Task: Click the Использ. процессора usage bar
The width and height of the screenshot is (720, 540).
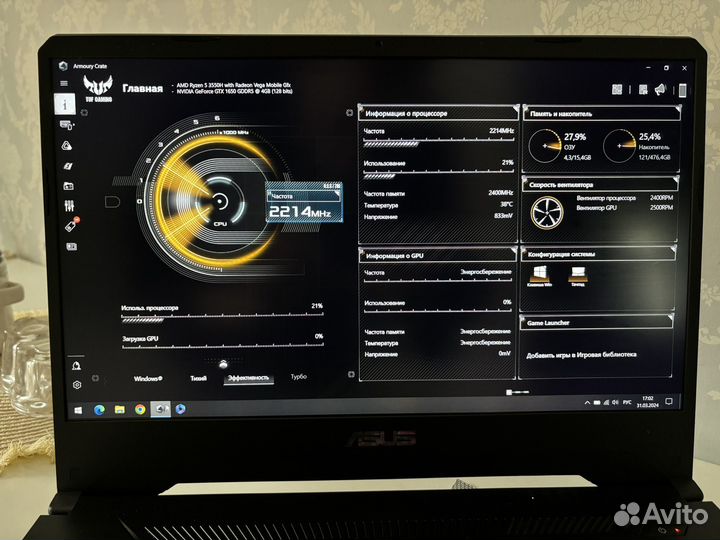Action: pyautogui.click(x=222, y=313)
